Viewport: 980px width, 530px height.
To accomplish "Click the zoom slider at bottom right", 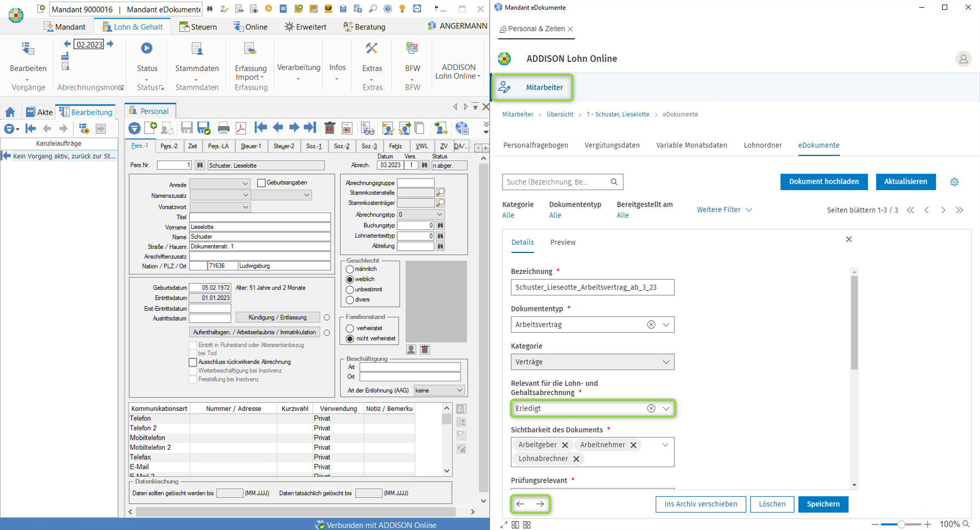I will point(901,525).
